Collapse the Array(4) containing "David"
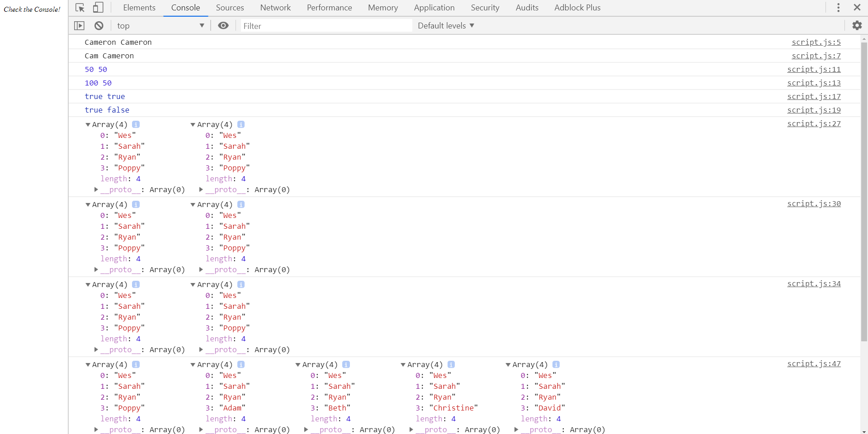Screen dimensions: 868x434 [508, 364]
